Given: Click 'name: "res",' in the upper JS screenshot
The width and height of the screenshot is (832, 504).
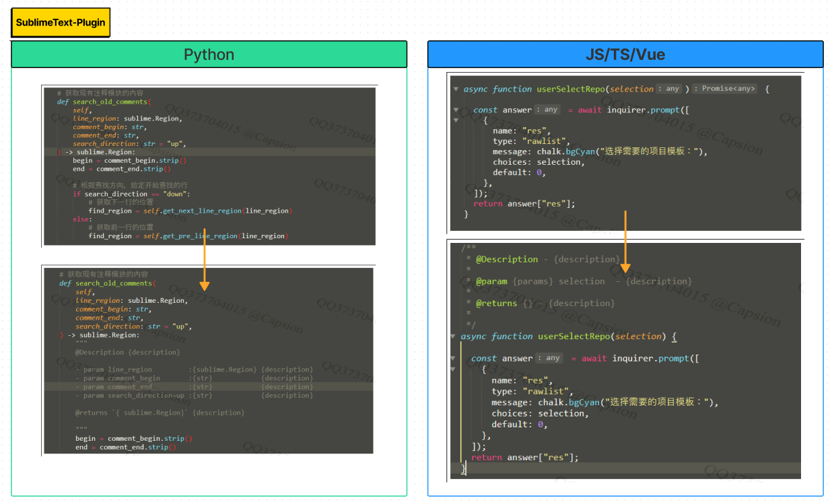Looking at the screenshot, I should click(522, 131).
